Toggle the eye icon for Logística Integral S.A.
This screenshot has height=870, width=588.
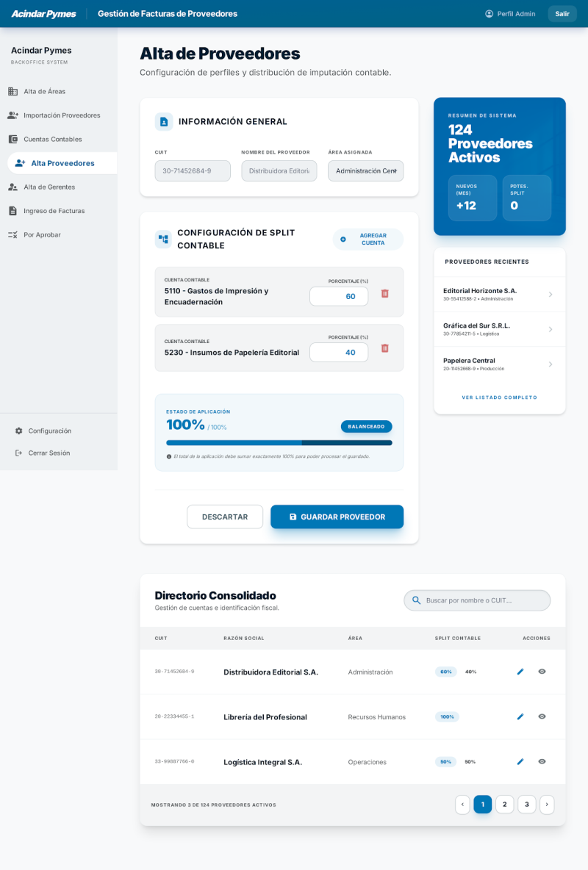click(542, 761)
